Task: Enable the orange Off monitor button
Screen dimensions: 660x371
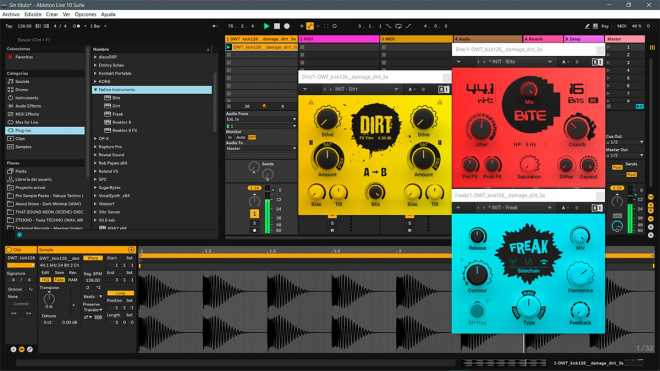Action: coord(252,137)
